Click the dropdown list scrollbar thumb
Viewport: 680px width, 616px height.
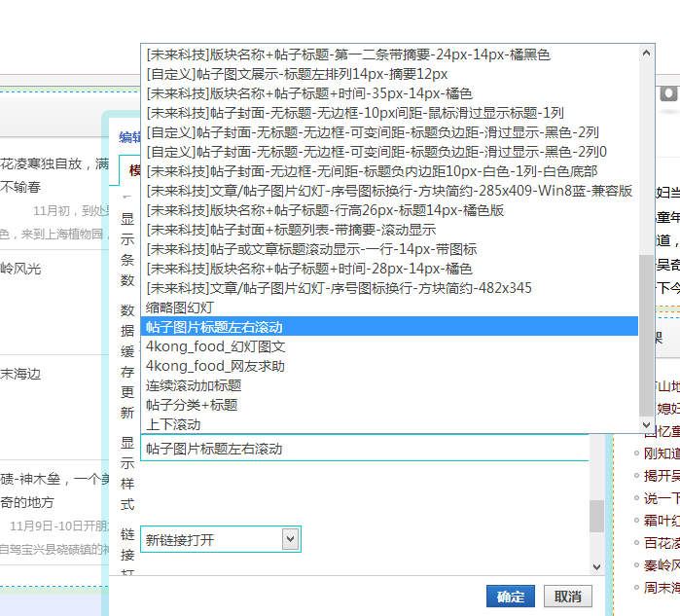(646, 336)
